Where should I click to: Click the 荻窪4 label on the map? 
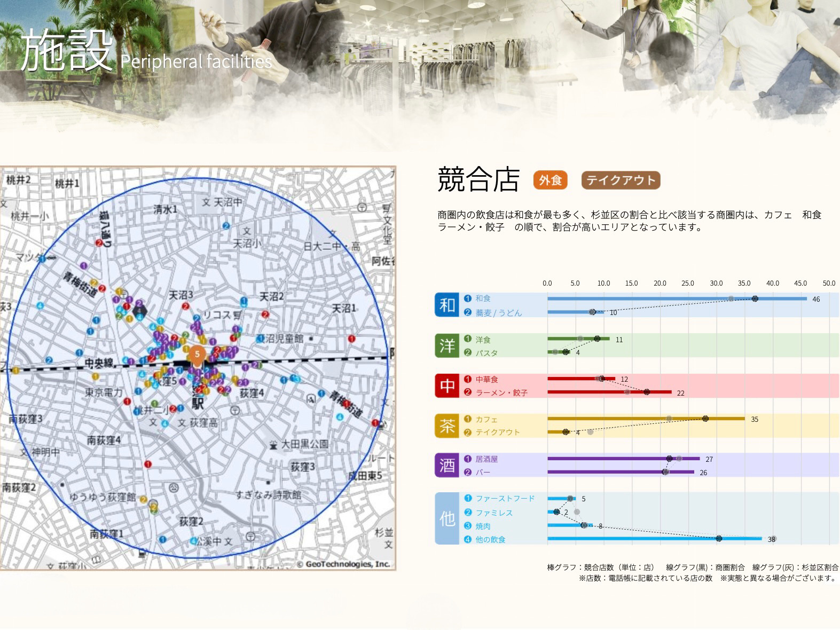(x=252, y=393)
